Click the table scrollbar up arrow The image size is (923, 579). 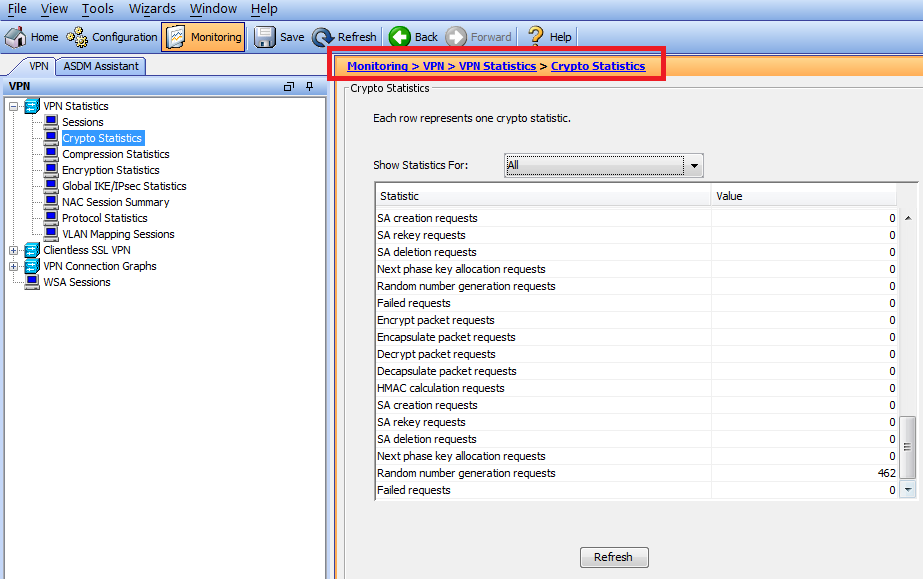pos(908,218)
